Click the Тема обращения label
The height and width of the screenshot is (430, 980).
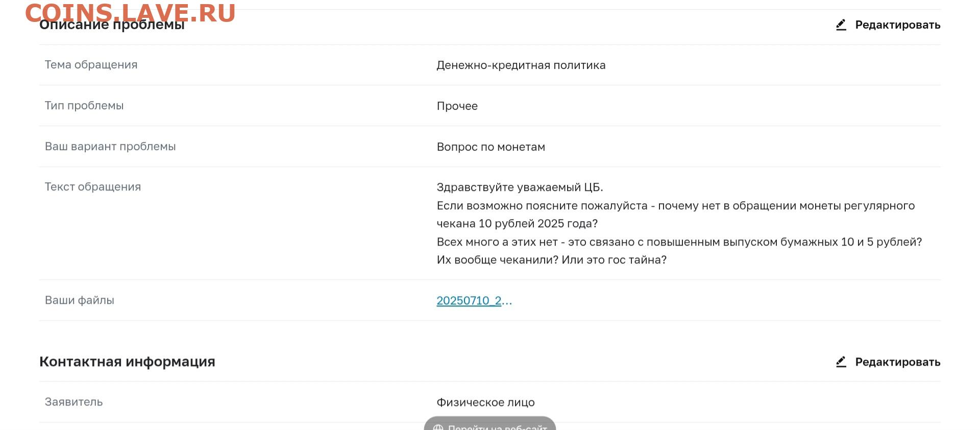point(91,65)
